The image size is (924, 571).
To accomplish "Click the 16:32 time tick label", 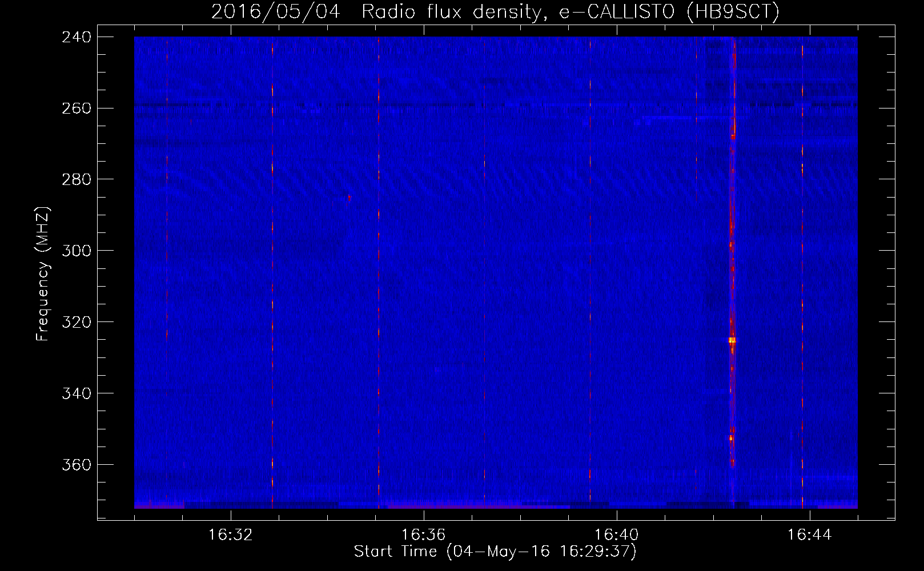I will 231,535.
